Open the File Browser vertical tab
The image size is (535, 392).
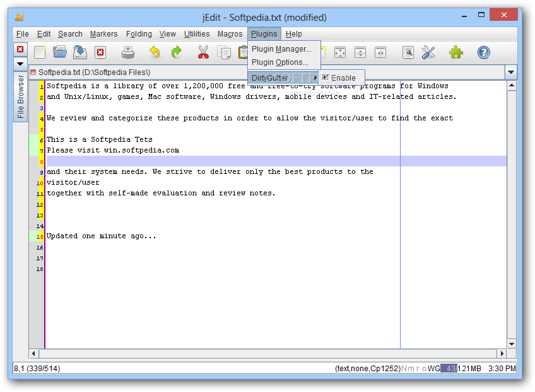pos(20,96)
